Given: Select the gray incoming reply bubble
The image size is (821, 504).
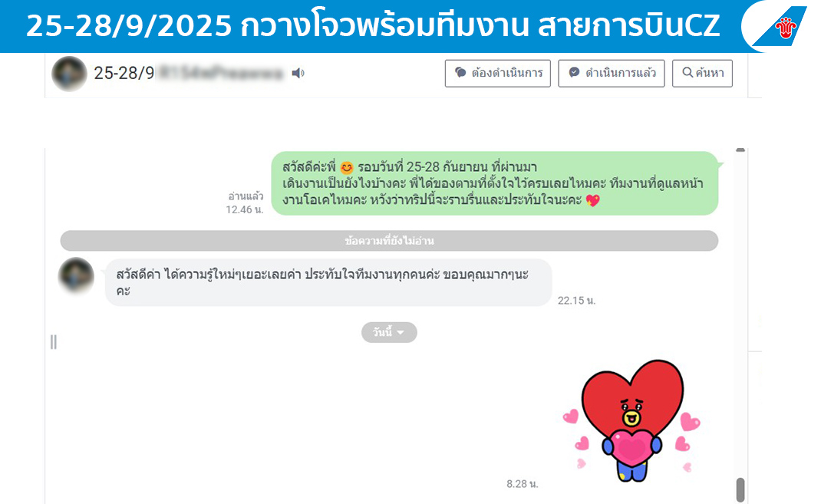Looking at the screenshot, I should [328, 282].
